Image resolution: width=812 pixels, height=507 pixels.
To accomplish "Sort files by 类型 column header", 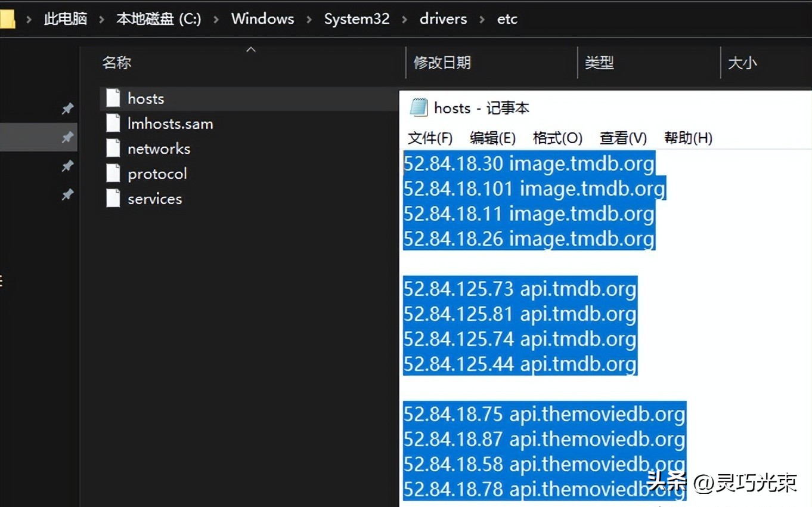I will point(599,62).
